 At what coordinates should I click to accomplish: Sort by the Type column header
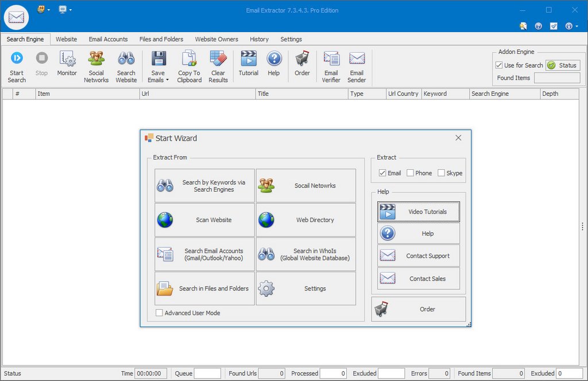367,94
